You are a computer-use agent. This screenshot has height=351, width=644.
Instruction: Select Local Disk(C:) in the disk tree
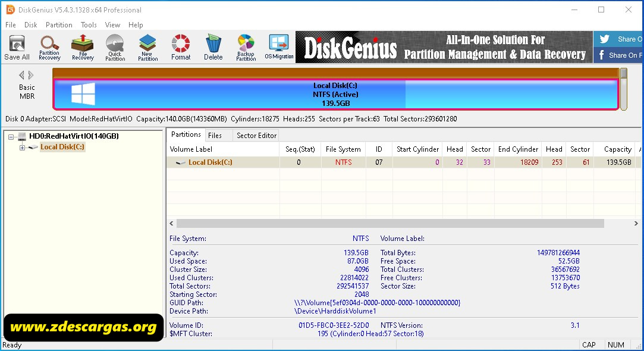coord(62,147)
